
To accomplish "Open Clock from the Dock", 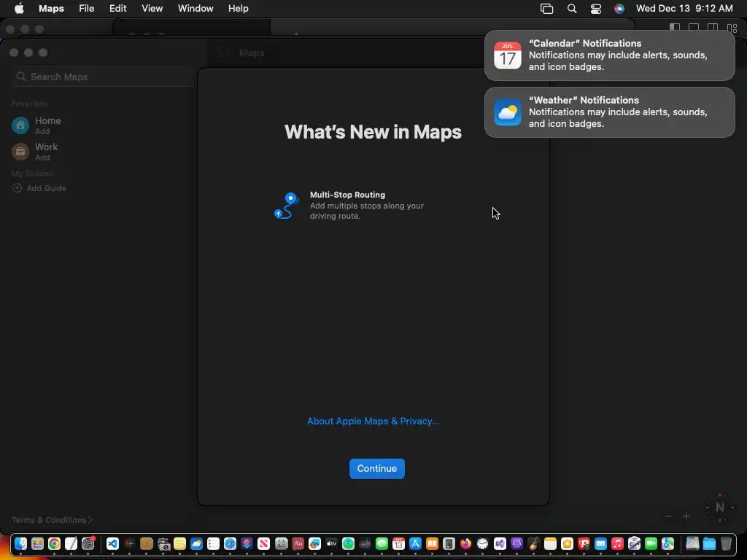I will pos(483,543).
